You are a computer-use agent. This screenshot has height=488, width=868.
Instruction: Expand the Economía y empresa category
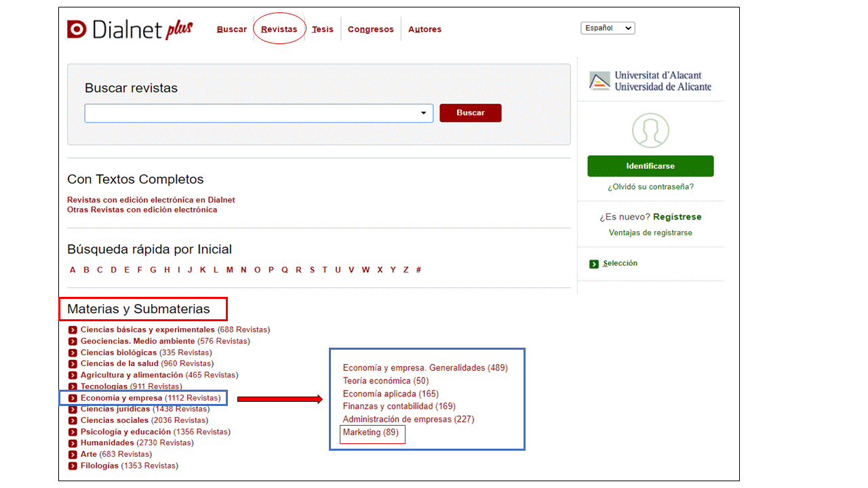pyautogui.click(x=121, y=398)
